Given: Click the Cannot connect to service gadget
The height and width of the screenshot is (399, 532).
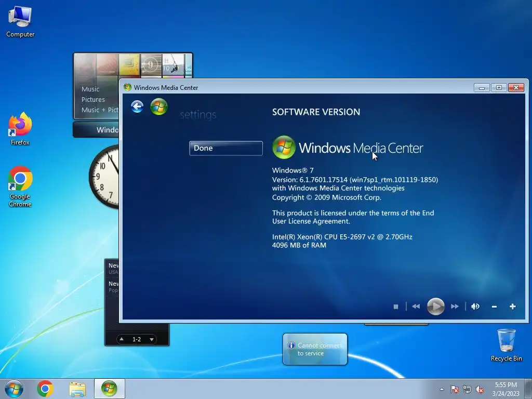Looking at the screenshot, I should 315,349.
